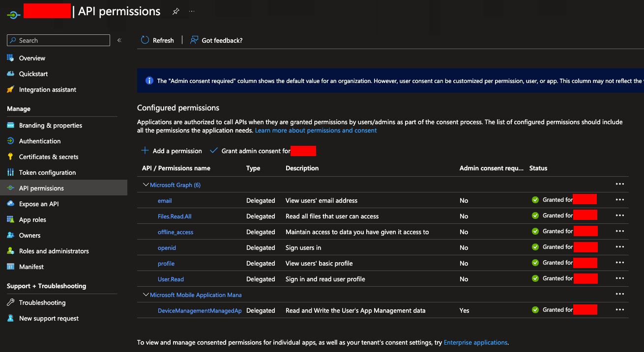Collapse the Microsoft Graph (6) group chevron
The height and width of the screenshot is (352, 644).
coord(146,185)
